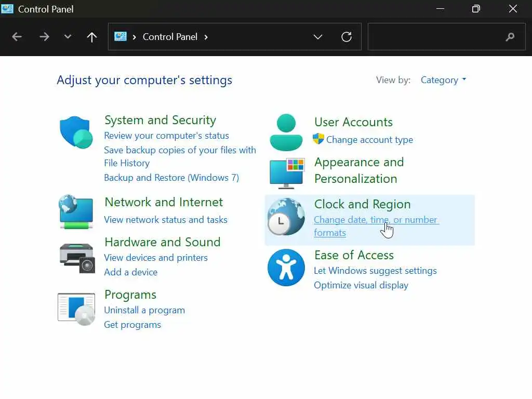This screenshot has width=532, height=399.
Task: Minimize the Control Panel window
Action: (x=440, y=9)
